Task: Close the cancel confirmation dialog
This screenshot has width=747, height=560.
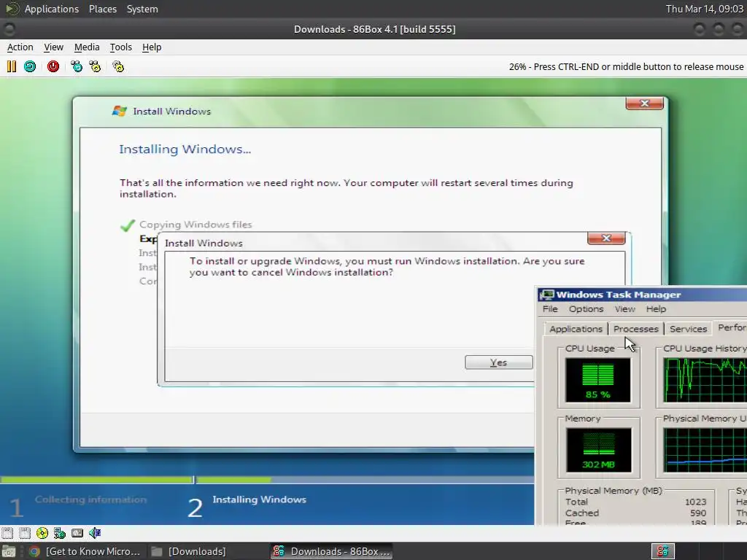Action: tap(606, 238)
